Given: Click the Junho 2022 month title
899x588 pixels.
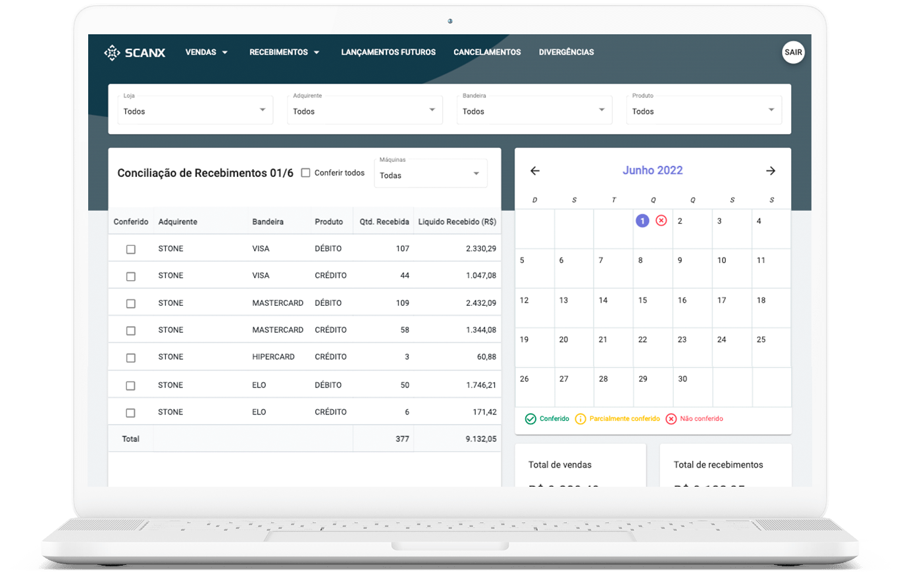Looking at the screenshot, I should (653, 170).
